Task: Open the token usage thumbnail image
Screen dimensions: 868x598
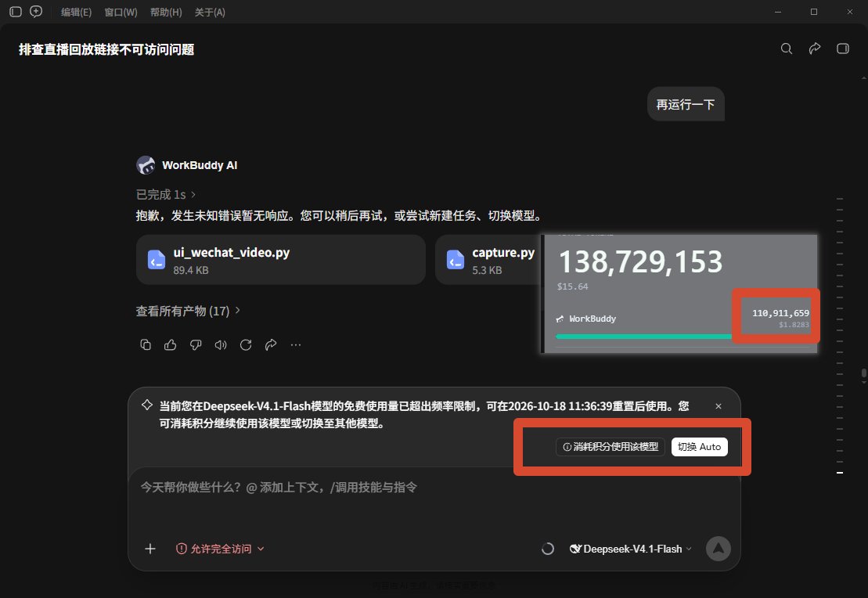Action: [x=680, y=294]
